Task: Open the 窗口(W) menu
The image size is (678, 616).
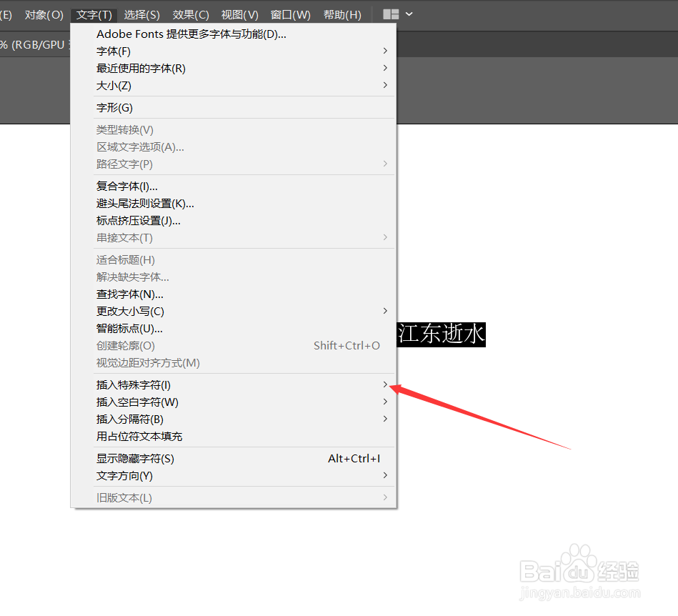Action: [291, 15]
